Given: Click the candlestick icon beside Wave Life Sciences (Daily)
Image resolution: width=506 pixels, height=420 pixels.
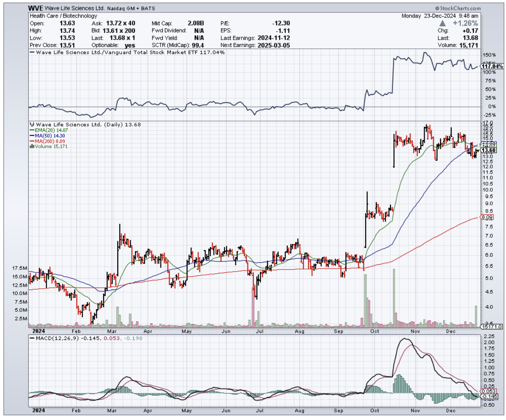Looking at the screenshot, I should (x=31, y=125).
